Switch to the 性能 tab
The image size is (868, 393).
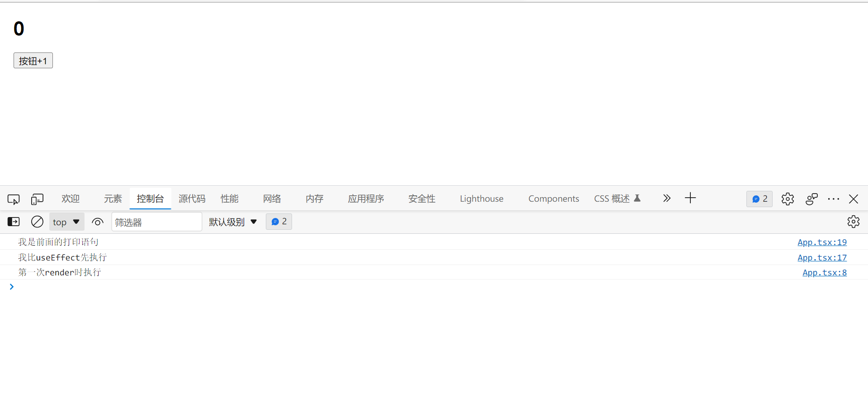pyautogui.click(x=229, y=199)
